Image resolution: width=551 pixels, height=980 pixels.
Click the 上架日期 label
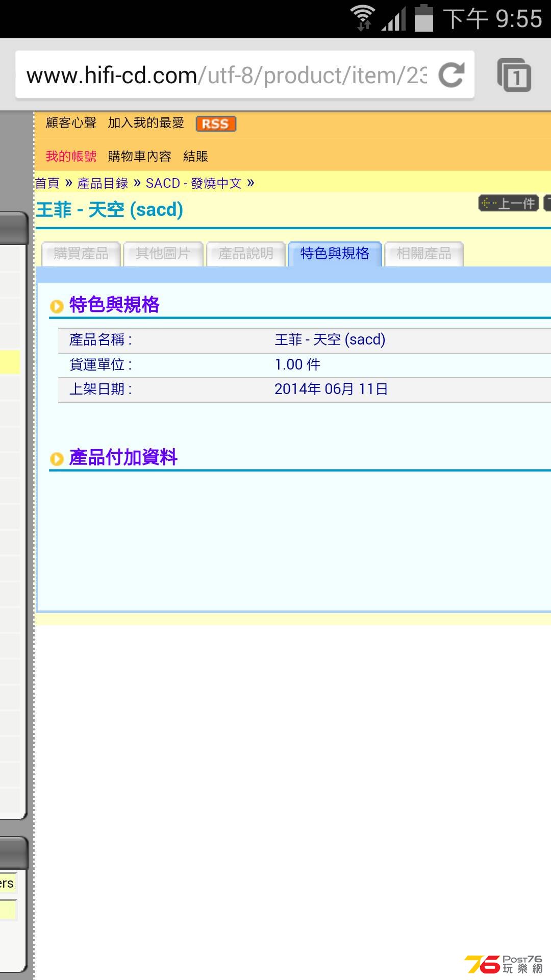tap(101, 389)
